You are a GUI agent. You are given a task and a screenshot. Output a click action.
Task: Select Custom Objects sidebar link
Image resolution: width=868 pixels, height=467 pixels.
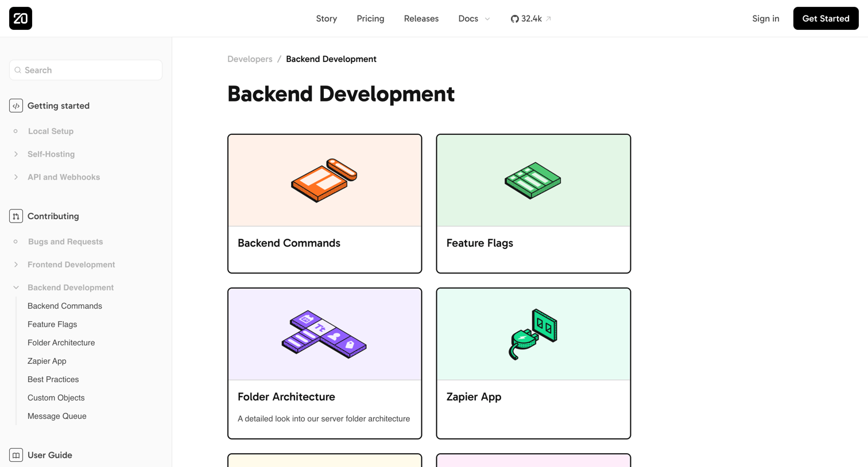(x=56, y=398)
